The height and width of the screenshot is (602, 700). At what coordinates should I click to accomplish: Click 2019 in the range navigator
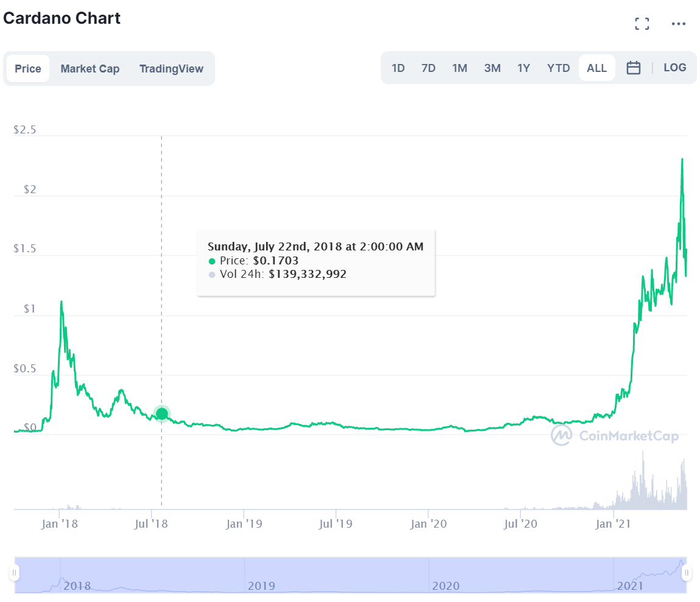click(261, 586)
